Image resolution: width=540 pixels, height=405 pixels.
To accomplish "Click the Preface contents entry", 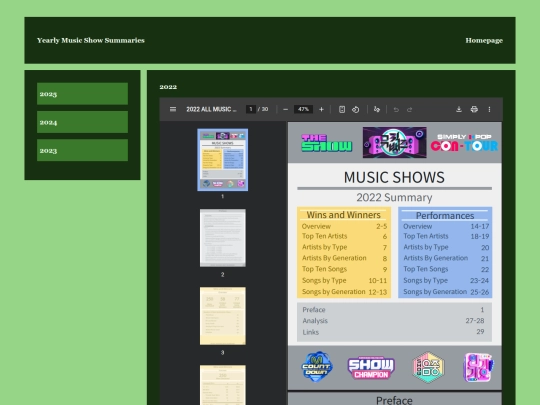I will (x=393, y=310).
